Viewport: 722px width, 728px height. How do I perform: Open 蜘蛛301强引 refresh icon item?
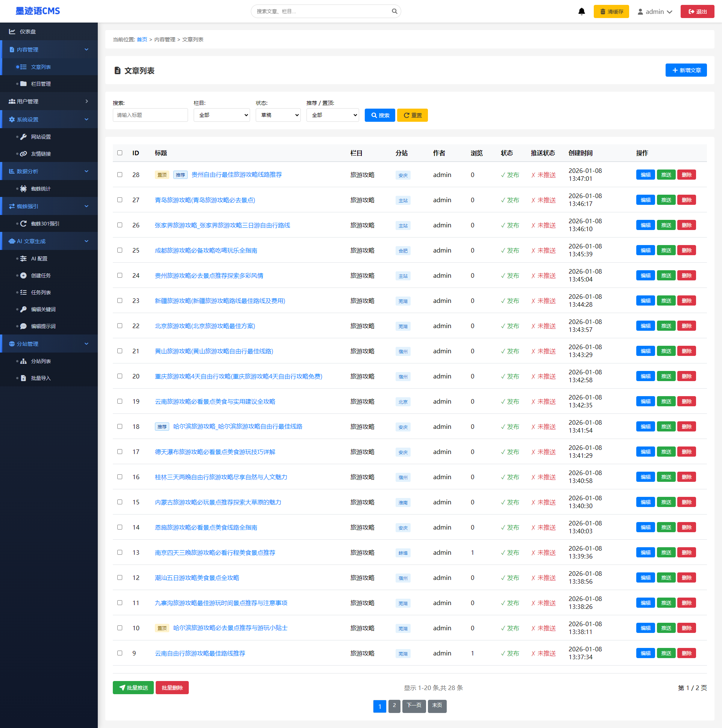coord(23,224)
